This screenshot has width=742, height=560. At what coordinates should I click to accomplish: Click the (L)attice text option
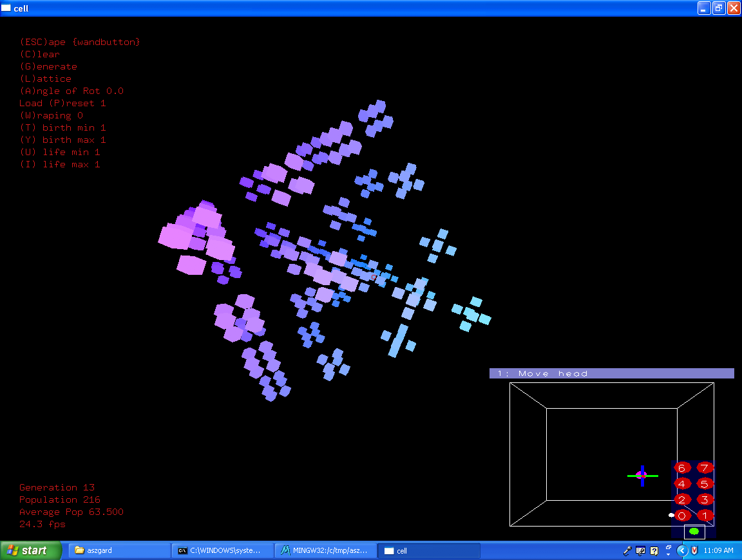46,79
